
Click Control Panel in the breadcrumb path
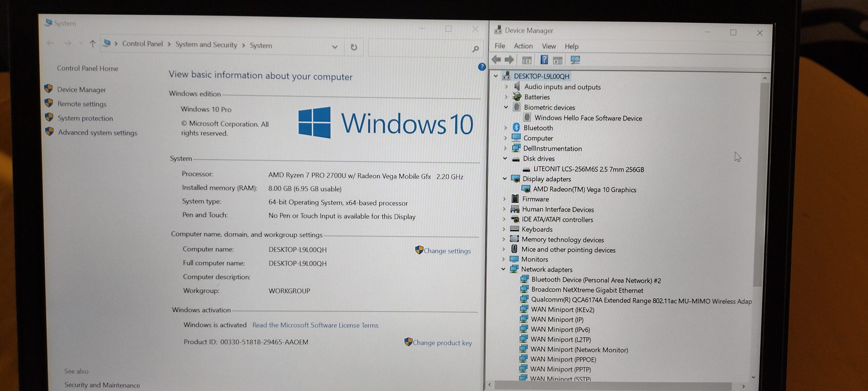pyautogui.click(x=142, y=44)
